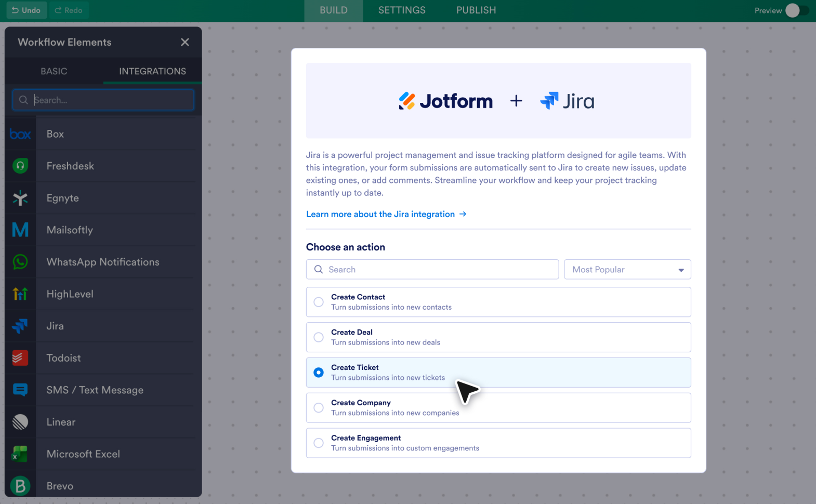Click the Undo button

(x=27, y=10)
